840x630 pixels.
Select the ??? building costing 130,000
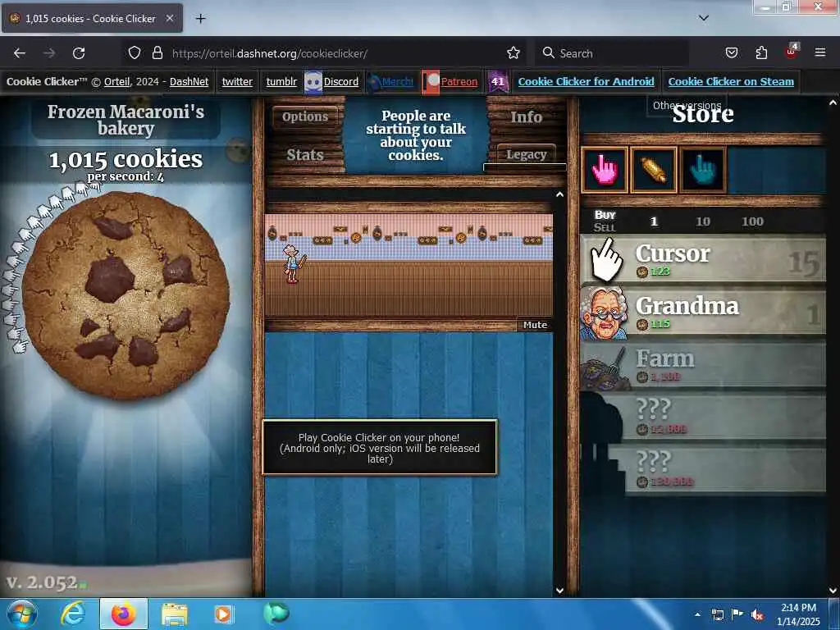703,471
